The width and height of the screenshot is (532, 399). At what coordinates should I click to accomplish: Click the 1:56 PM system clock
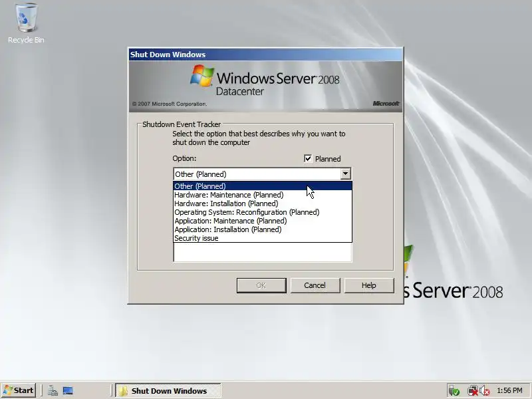pyautogui.click(x=509, y=390)
